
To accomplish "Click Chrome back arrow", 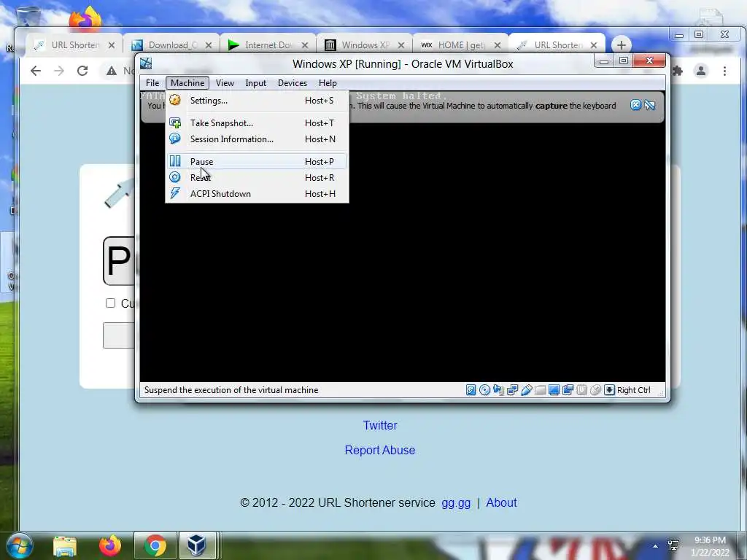I will coord(36,71).
